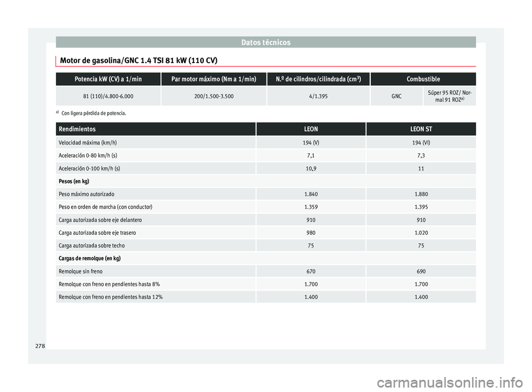Select the LEON ST roof load value "75"
The width and height of the screenshot is (532, 392).
(x=421, y=246)
